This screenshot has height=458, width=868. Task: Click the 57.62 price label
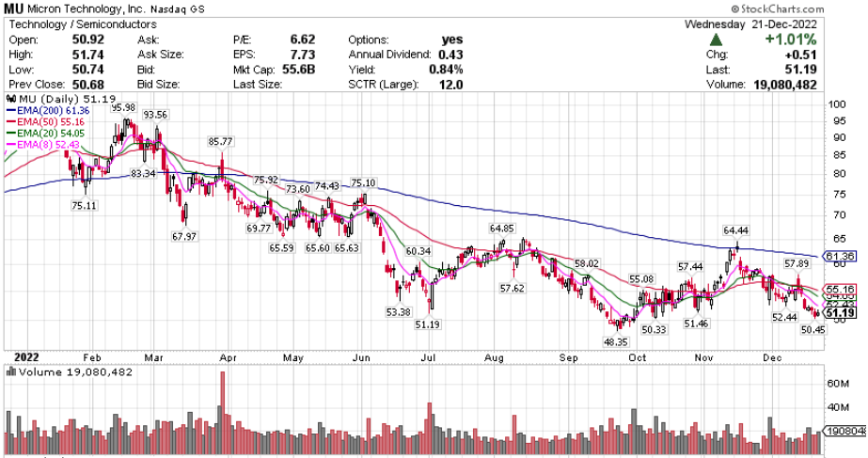click(x=512, y=288)
